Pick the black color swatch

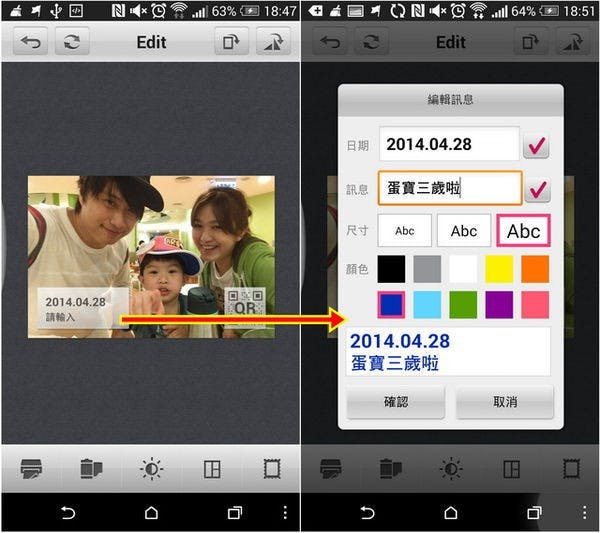[x=391, y=269]
